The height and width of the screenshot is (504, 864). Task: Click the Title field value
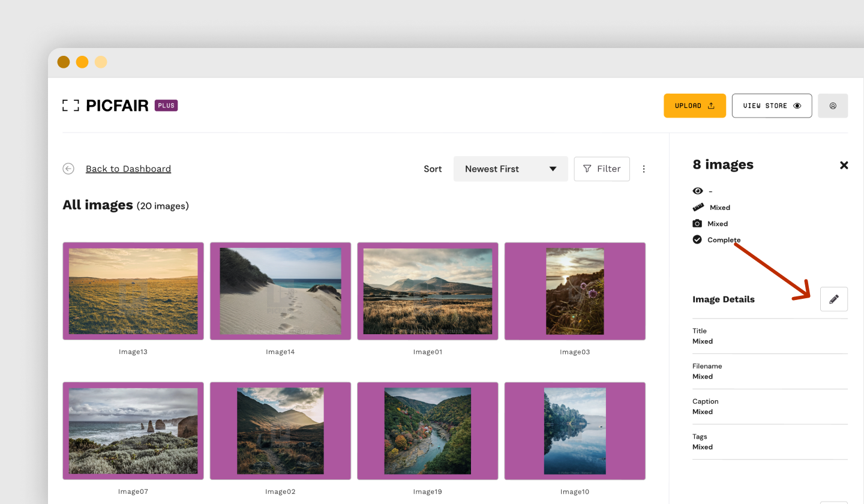pyautogui.click(x=703, y=341)
